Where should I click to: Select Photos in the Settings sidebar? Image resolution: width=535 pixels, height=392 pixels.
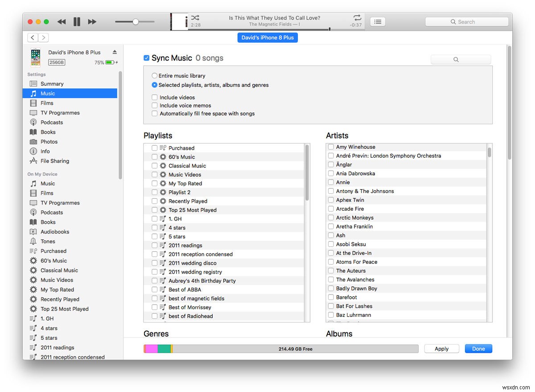pyautogui.click(x=49, y=141)
